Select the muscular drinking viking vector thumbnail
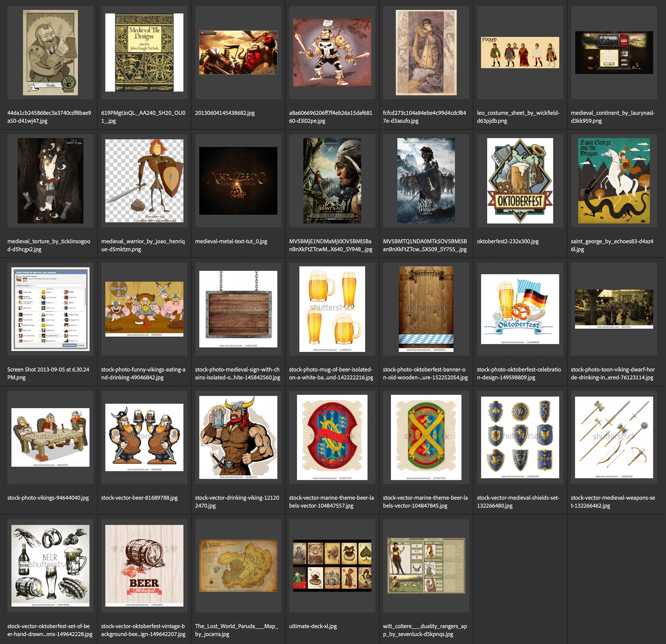Screen dimensions: 666x644 tap(238, 437)
